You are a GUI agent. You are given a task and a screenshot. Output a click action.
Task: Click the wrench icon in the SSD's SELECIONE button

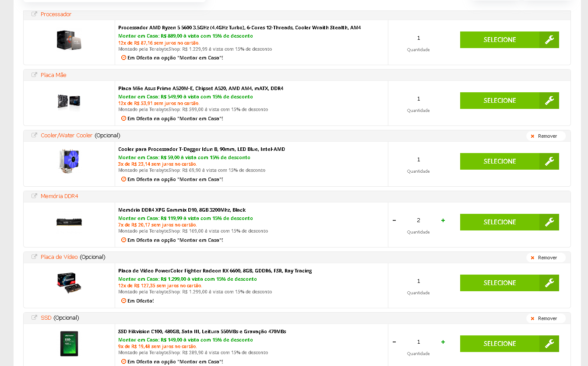(x=549, y=344)
